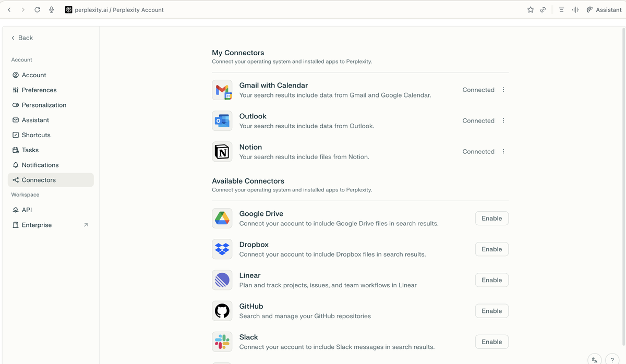The width and height of the screenshot is (626, 364).
Task: Click the Google Drive logo icon
Action: tap(222, 219)
